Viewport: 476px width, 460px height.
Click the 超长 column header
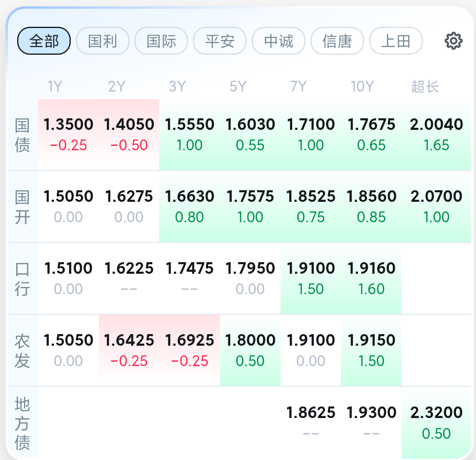[425, 87]
